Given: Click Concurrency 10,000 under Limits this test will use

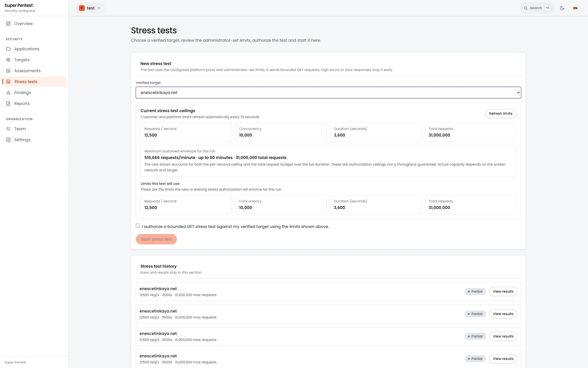Looking at the screenshot, I should pos(281,205).
